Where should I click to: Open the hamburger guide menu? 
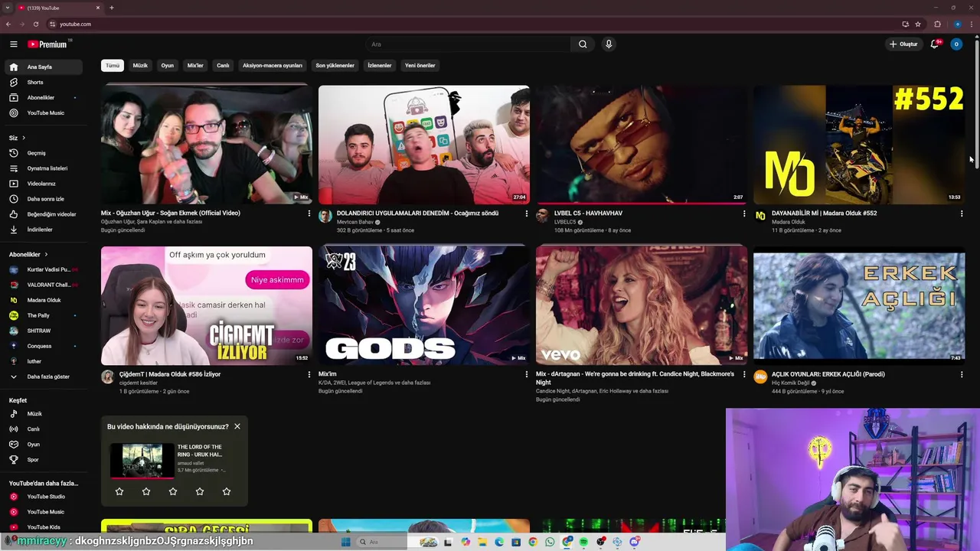(13, 44)
